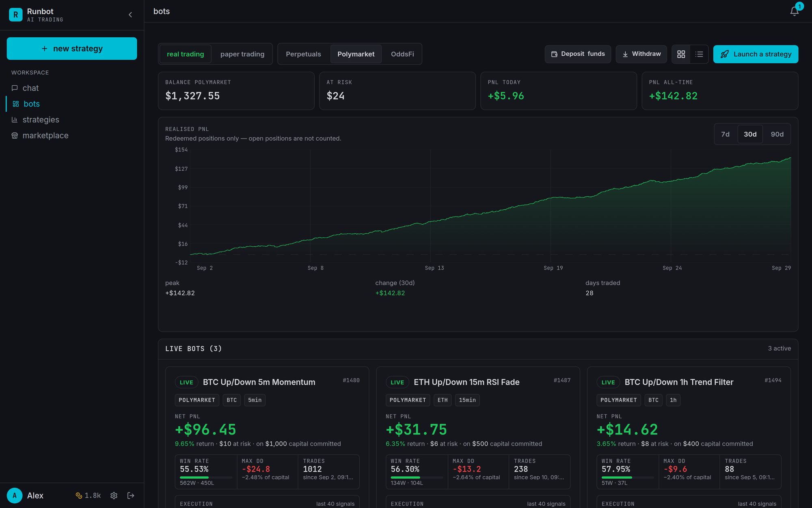Select the Polymarket tab
This screenshot has height=508, width=812.
coord(356,54)
